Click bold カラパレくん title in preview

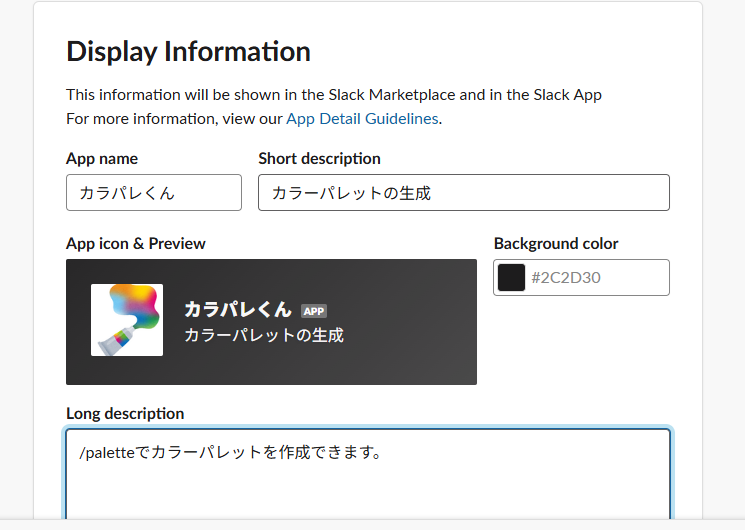[x=238, y=310]
